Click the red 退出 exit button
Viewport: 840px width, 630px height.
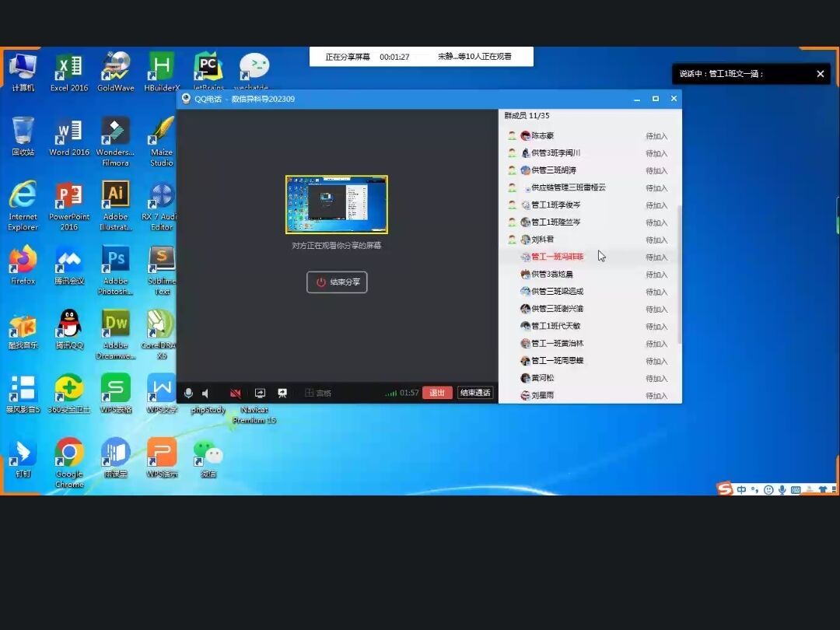[437, 393]
